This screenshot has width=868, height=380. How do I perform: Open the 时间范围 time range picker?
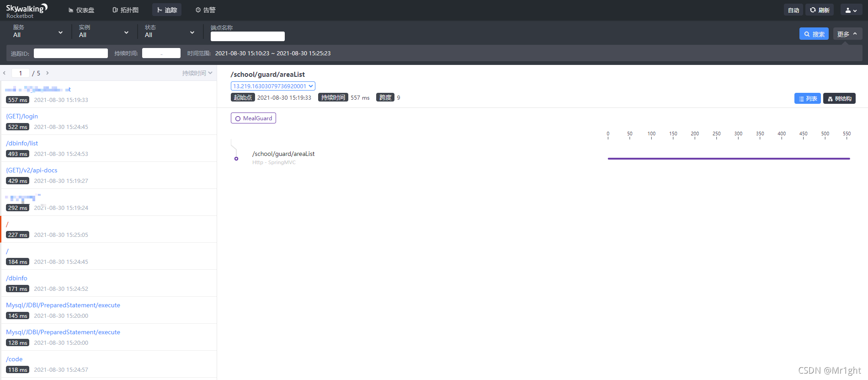pos(273,54)
